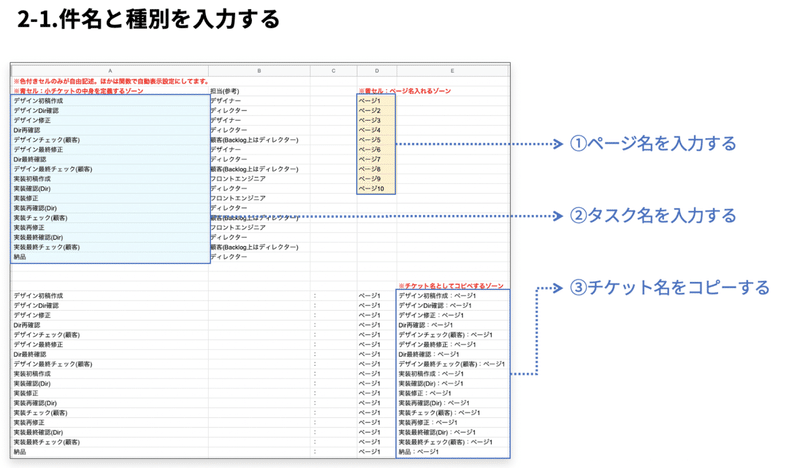Select 顧客(Backlog上はディレクター) beside デザインチェック(顧客)
Viewport: 800px width, 468px height.
259,140
